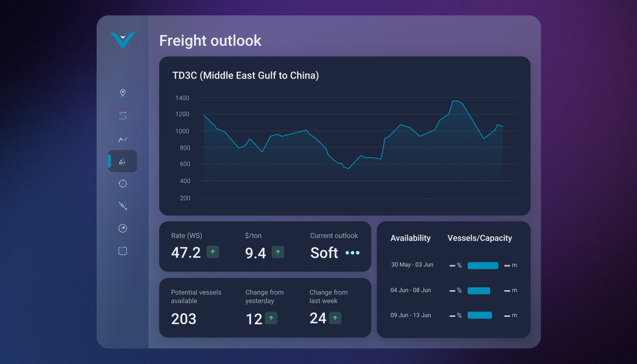Open the compass navigation icon
637x364 pixels.
123,228
